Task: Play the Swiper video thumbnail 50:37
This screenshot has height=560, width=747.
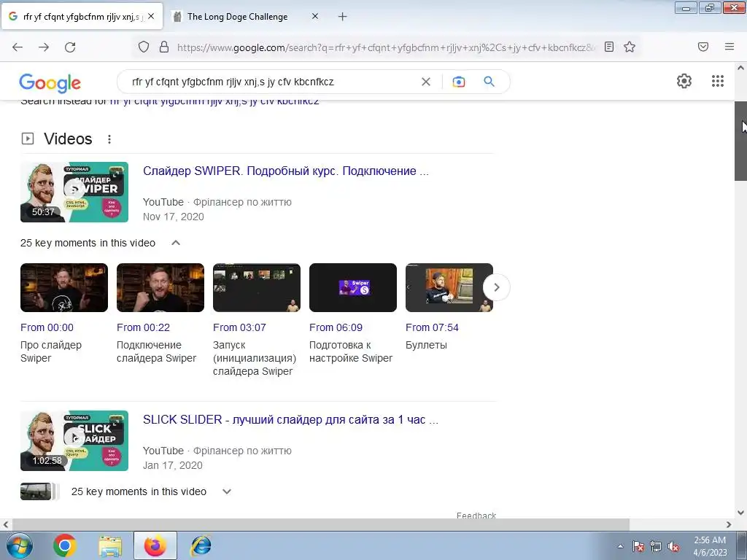Action: (74, 192)
